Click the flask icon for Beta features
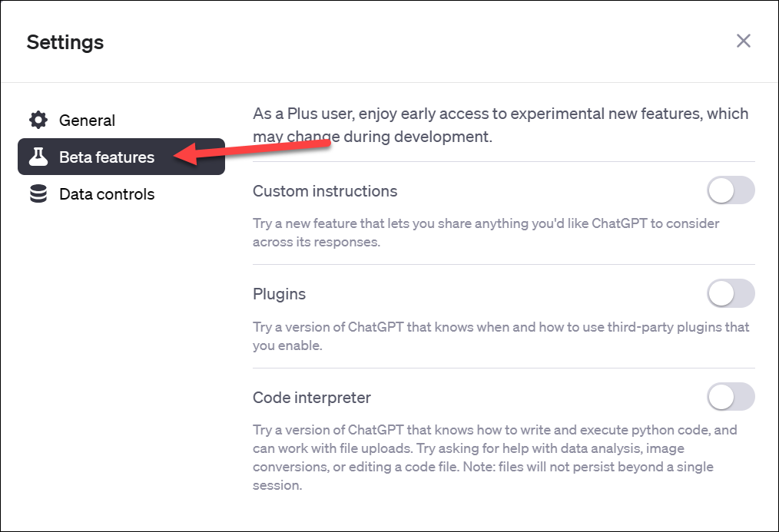 pyautogui.click(x=38, y=157)
